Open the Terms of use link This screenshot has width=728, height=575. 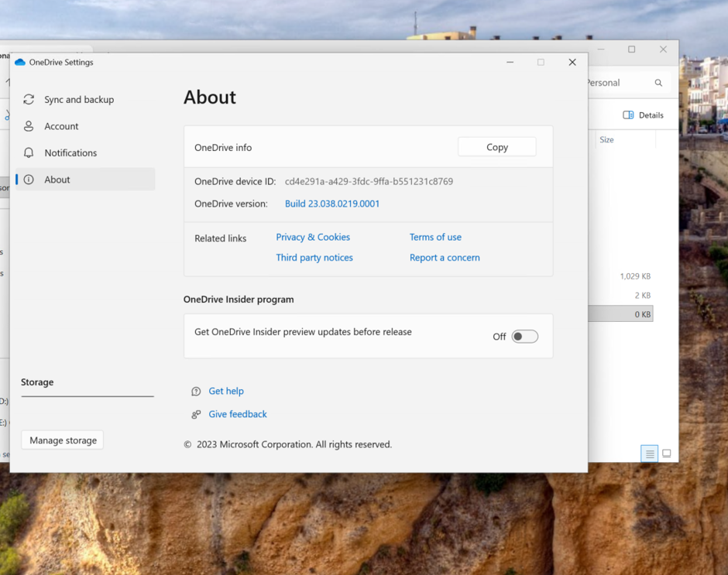[435, 237]
